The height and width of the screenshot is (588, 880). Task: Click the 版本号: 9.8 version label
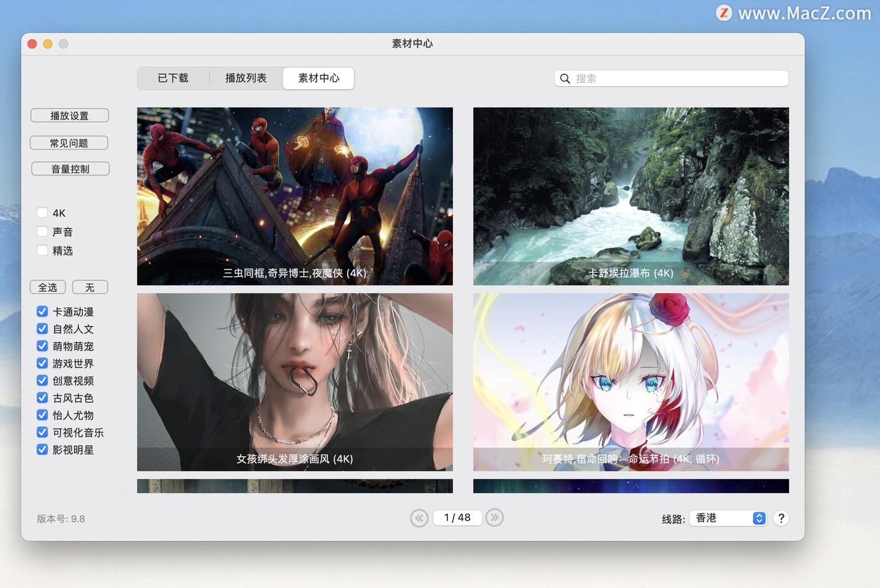click(61, 519)
